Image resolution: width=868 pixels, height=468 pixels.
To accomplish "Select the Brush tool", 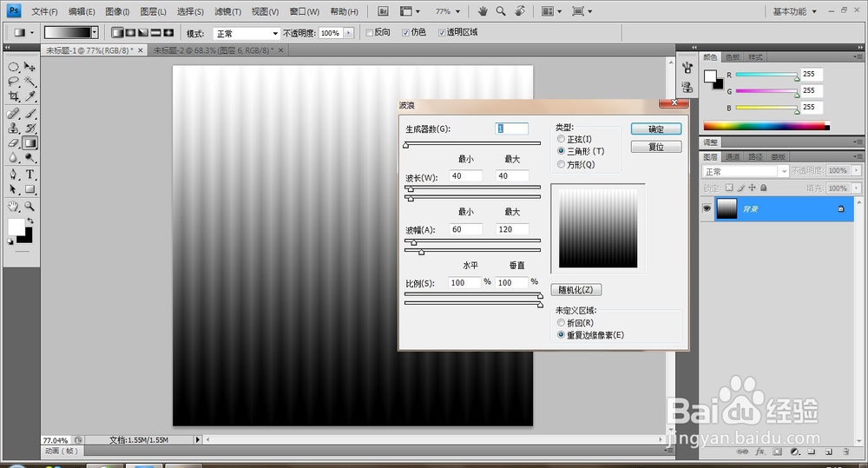I will click(30, 114).
